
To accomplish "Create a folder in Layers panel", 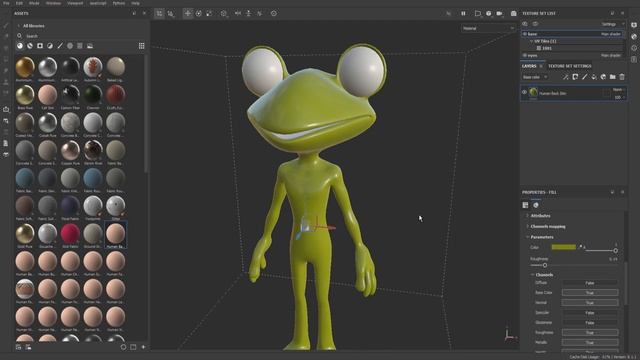I will pyautogui.click(x=613, y=77).
